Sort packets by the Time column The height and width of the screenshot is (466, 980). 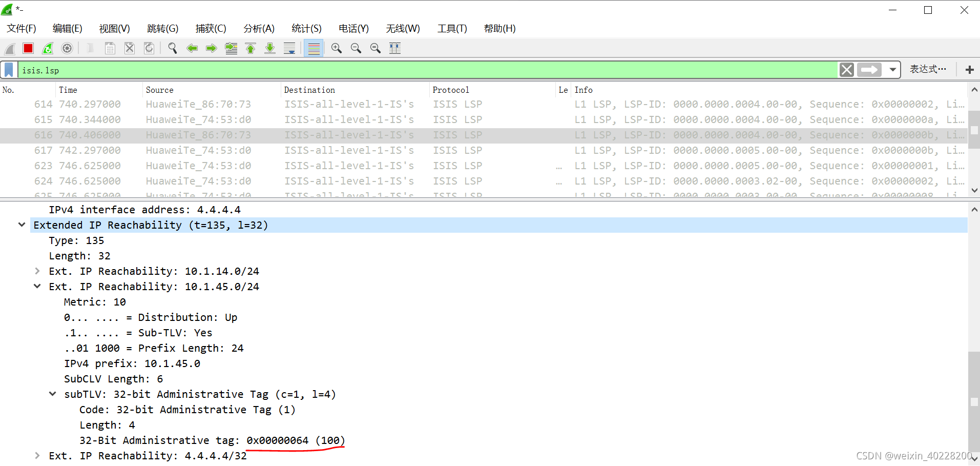click(99, 90)
